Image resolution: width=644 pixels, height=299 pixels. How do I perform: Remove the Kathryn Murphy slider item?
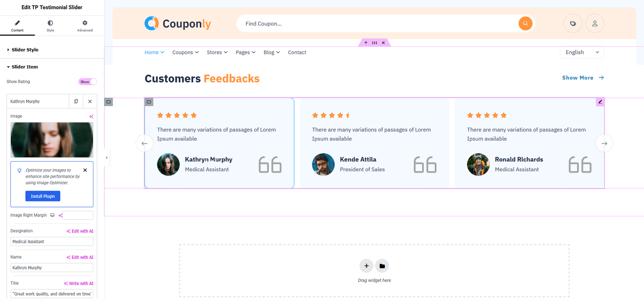click(90, 102)
